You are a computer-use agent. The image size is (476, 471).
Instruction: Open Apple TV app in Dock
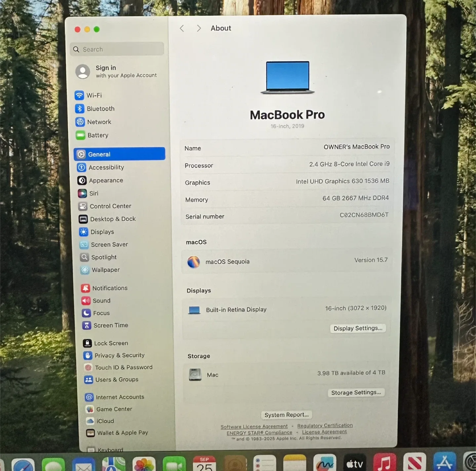pyautogui.click(x=354, y=463)
